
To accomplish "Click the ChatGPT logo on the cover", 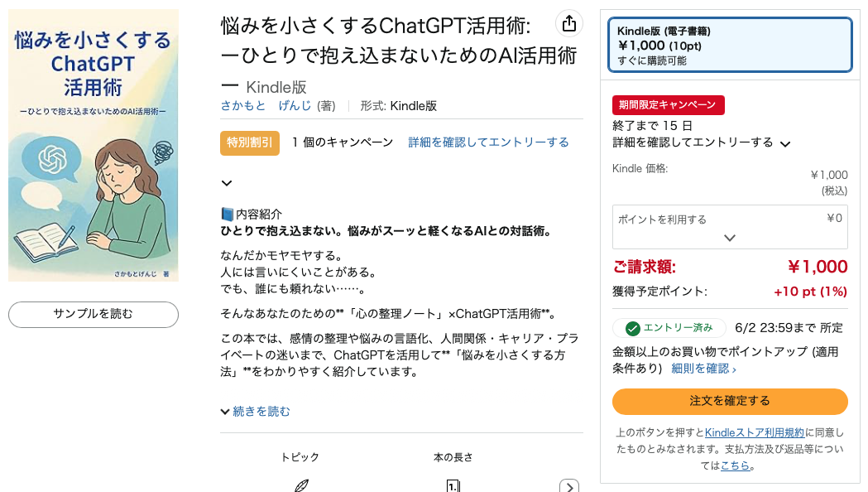I will tap(53, 158).
